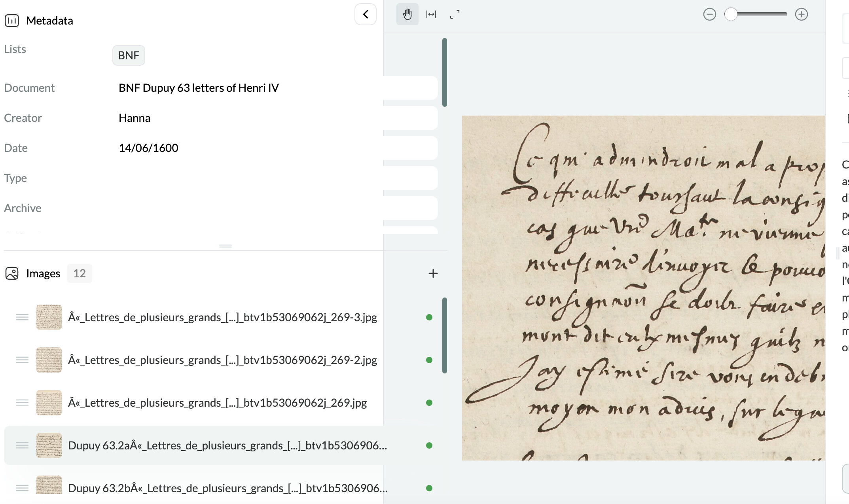Click the Images section heading

43,273
